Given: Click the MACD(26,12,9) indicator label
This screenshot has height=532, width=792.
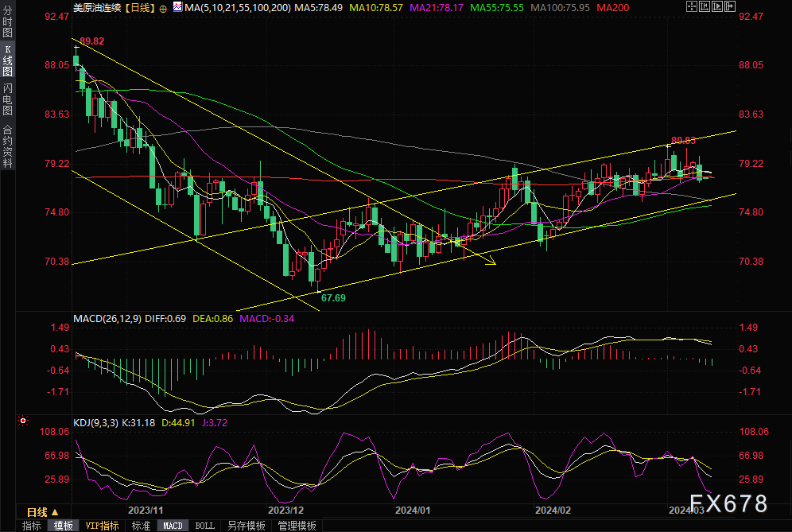Looking at the screenshot, I should tap(107, 319).
